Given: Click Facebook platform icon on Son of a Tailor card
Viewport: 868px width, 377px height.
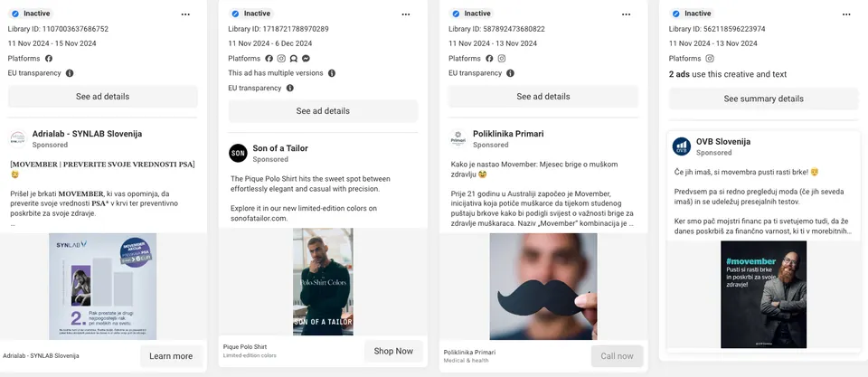Looking at the screenshot, I should coord(269,58).
